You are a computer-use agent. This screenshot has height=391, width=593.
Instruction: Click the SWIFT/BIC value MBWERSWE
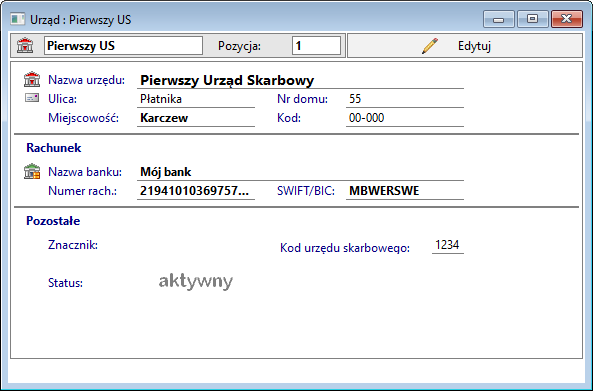click(x=384, y=191)
